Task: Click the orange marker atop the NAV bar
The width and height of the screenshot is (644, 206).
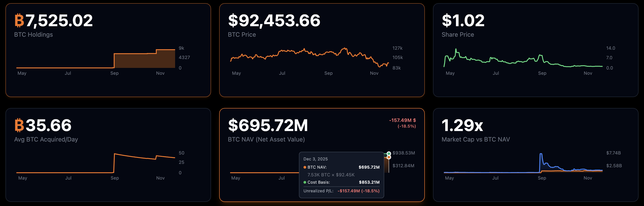Action: point(389,157)
